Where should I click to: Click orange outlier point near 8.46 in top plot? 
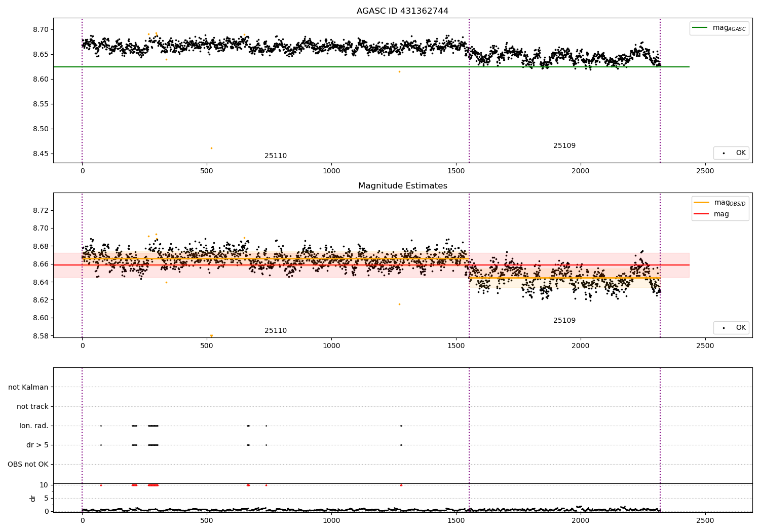point(211,148)
